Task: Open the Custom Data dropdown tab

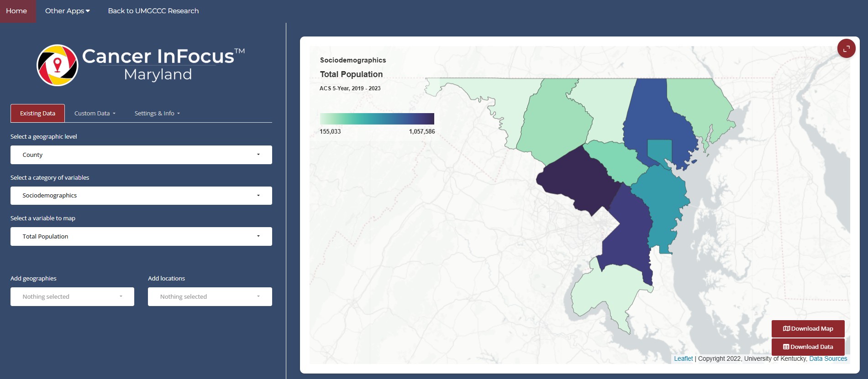Action: [x=95, y=113]
